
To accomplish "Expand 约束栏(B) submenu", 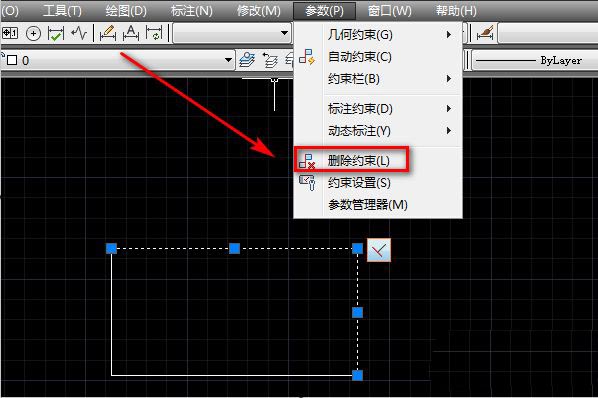I will coord(378,79).
